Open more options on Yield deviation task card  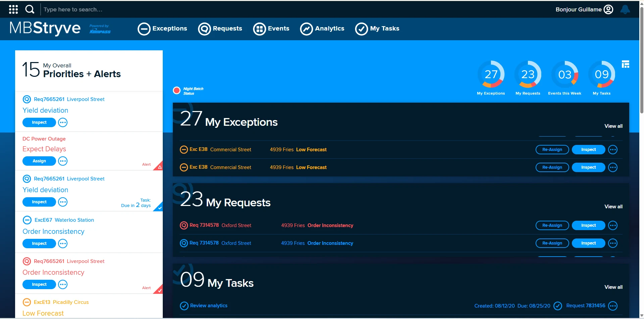(63, 202)
